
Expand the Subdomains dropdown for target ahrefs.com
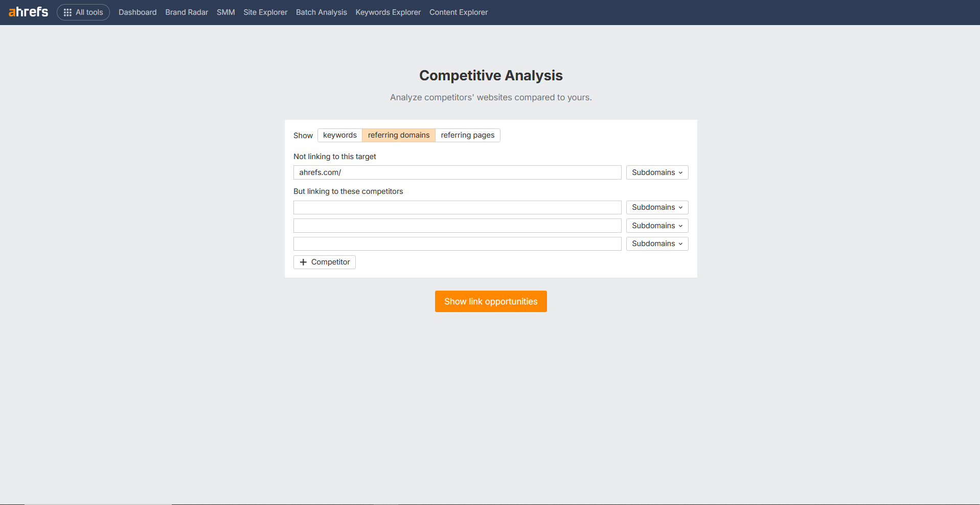pos(657,172)
